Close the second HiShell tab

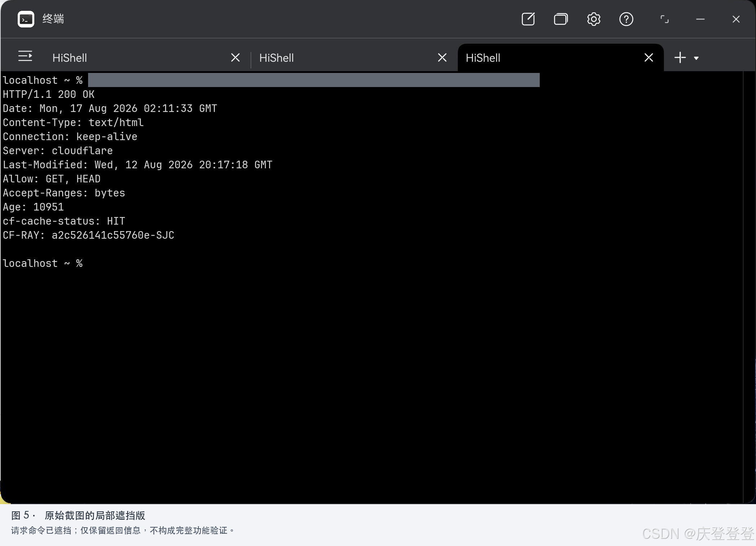tap(442, 57)
